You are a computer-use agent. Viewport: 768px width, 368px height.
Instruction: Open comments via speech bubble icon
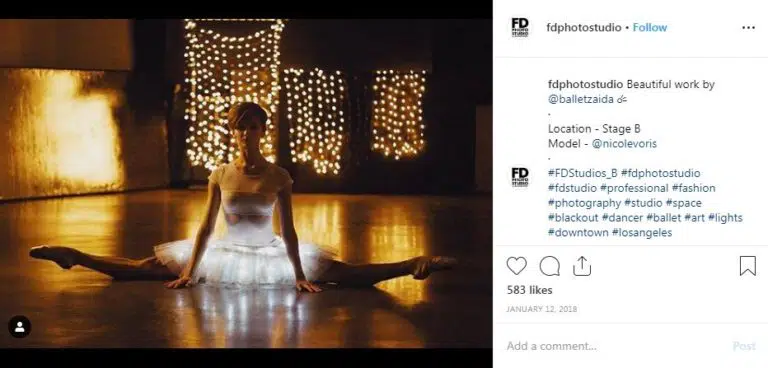pos(550,266)
